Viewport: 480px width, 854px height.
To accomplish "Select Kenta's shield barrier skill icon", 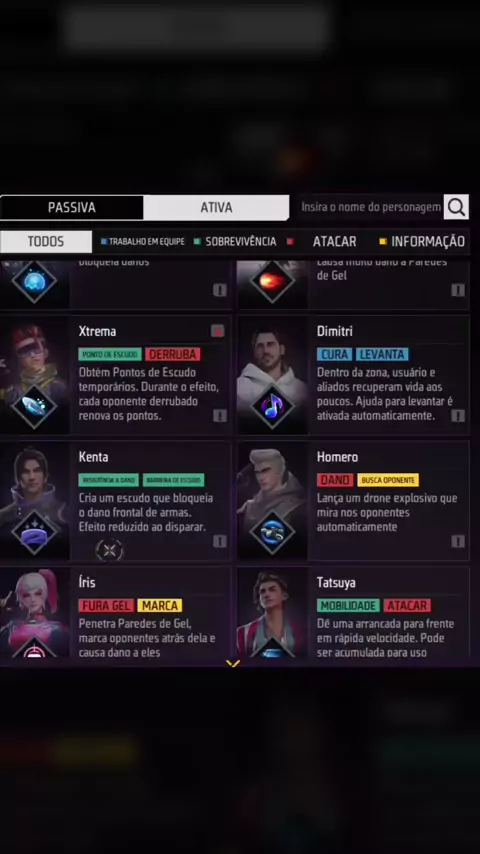I will click(34, 533).
